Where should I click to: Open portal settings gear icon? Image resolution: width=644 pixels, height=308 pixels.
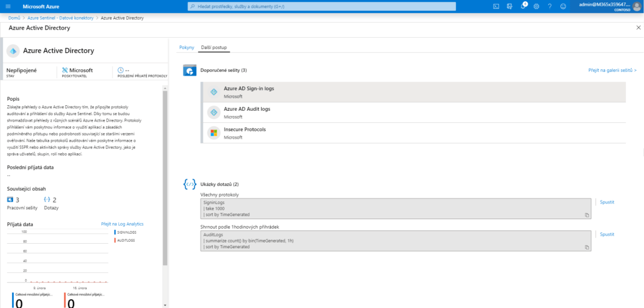[536, 6]
